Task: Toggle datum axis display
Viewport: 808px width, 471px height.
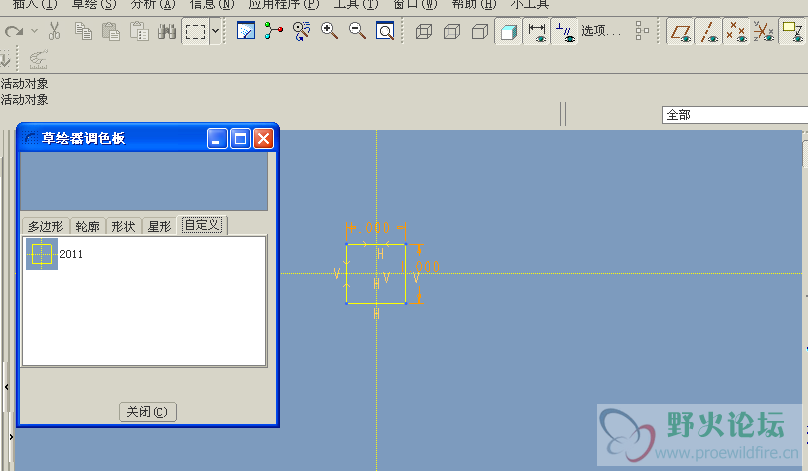Action: 708,31
